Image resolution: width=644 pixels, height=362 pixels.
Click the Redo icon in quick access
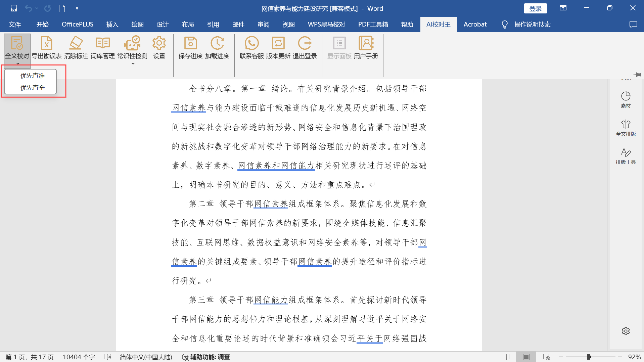(47, 8)
